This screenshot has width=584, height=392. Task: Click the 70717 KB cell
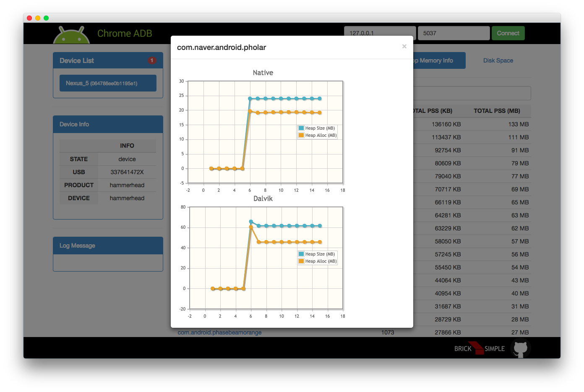click(448, 189)
